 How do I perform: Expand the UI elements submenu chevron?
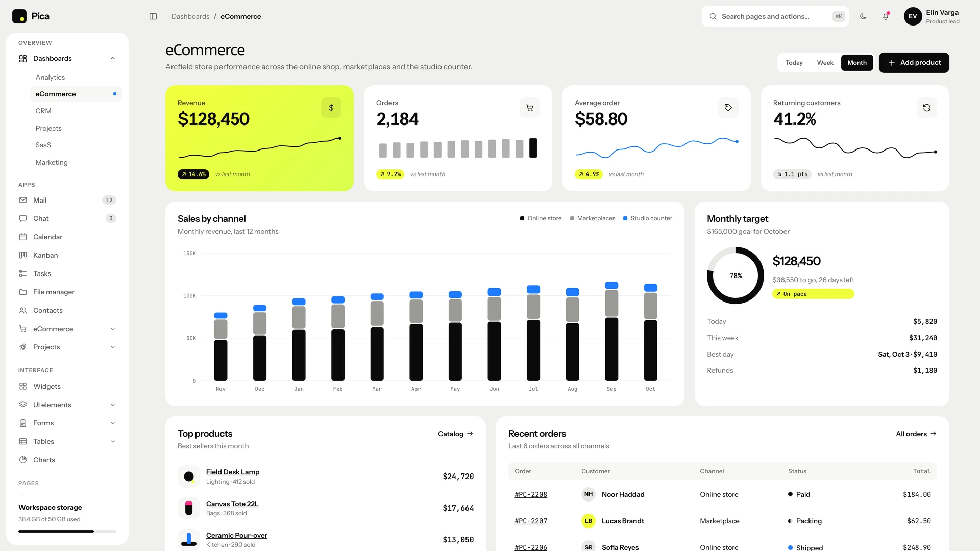[x=113, y=405]
